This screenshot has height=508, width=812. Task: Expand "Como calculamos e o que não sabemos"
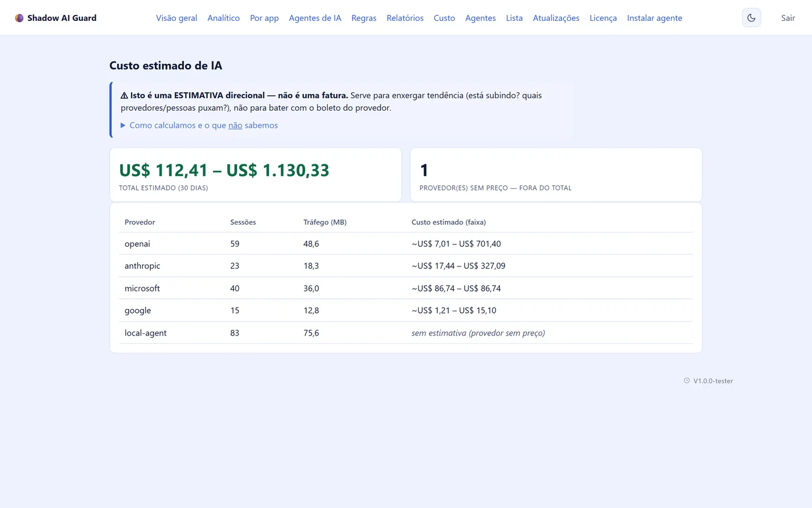(x=199, y=125)
